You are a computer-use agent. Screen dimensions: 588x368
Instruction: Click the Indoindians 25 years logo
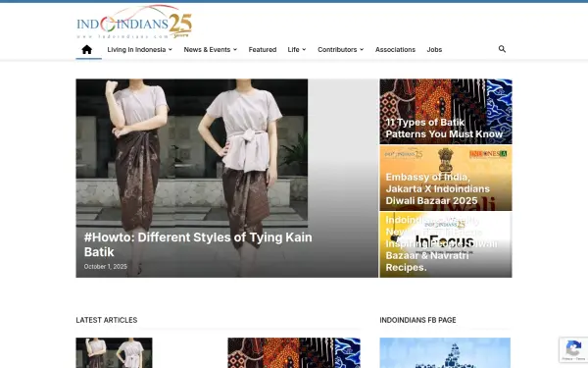click(x=134, y=22)
